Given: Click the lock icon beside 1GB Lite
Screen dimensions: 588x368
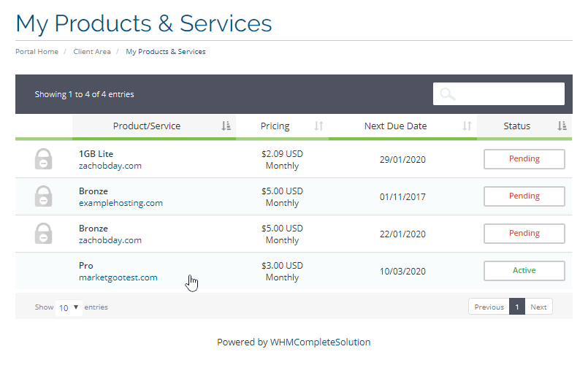Looking at the screenshot, I should tap(44, 159).
